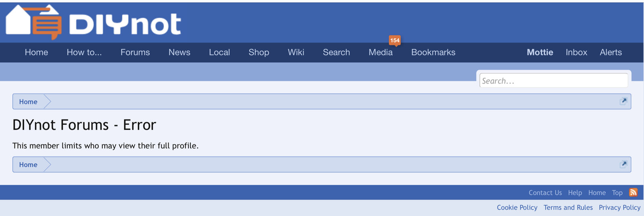Click in the Search input field

(553, 81)
